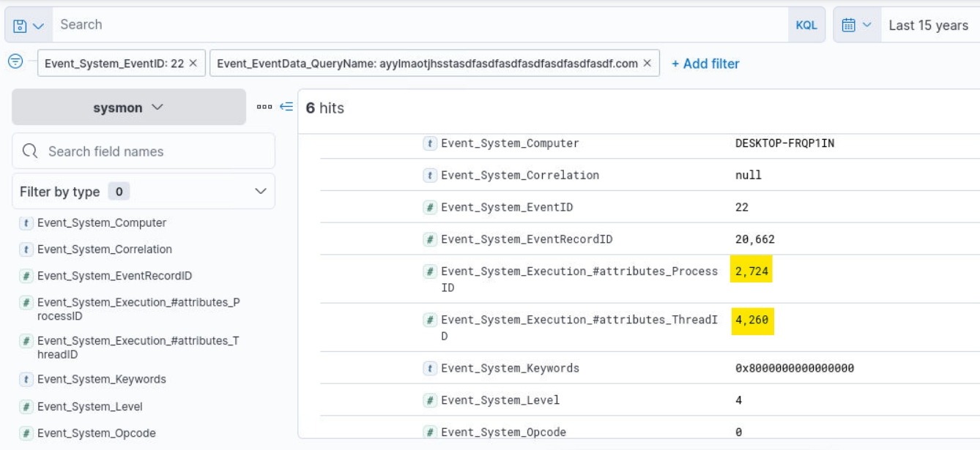The image size is (980, 450).
Task: Select Event_System_Keywords in the field list
Action: coord(101,379)
